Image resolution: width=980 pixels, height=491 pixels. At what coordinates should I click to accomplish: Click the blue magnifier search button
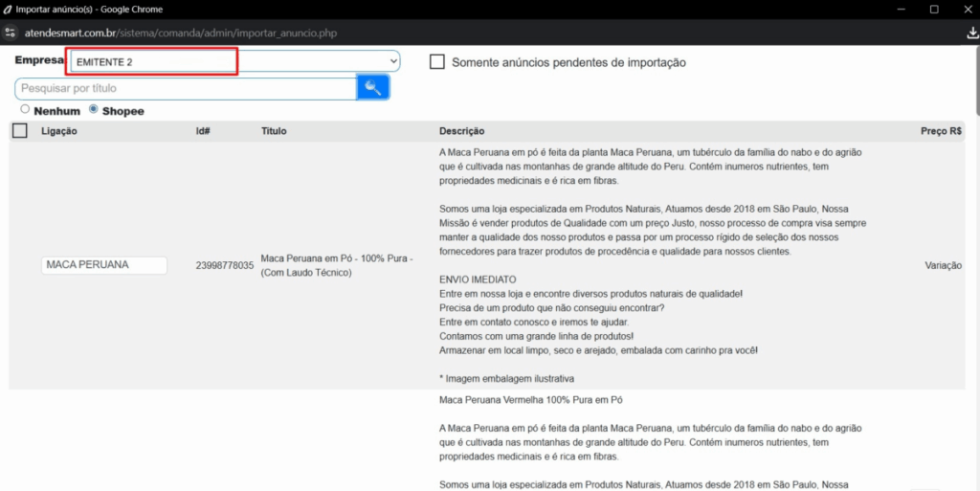point(373,87)
